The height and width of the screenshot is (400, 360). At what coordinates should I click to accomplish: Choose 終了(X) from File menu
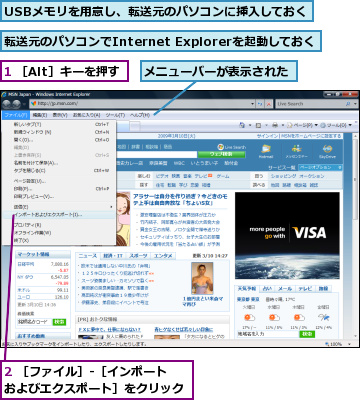(59, 240)
